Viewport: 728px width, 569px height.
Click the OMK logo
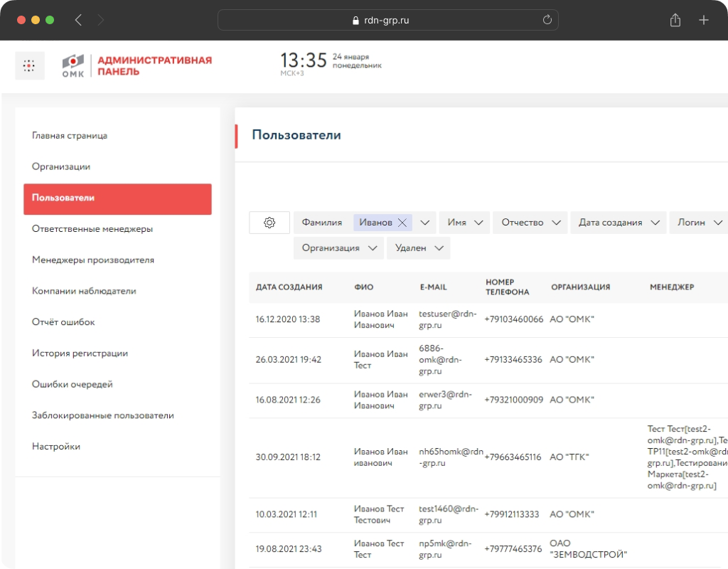click(73, 65)
